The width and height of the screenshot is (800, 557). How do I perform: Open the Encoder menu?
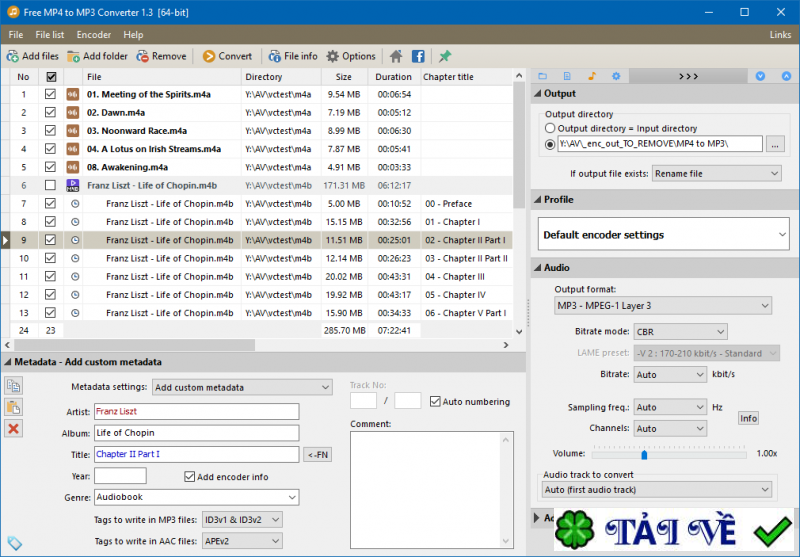pos(94,34)
